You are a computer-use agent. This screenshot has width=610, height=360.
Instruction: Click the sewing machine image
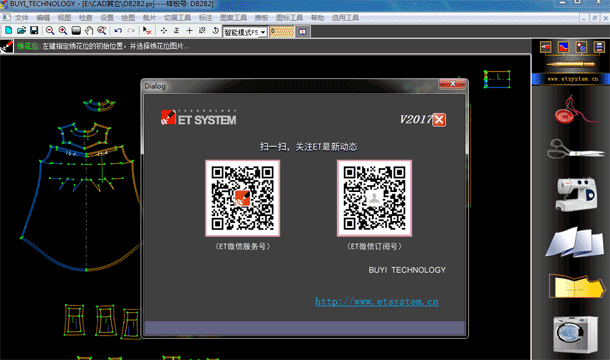pyautogui.click(x=576, y=194)
